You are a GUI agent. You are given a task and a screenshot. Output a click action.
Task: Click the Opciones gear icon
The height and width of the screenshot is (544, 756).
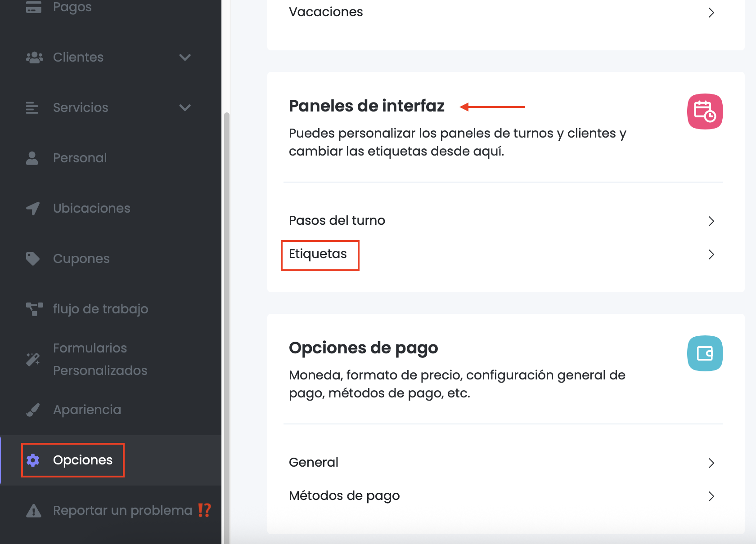click(x=33, y=460)
